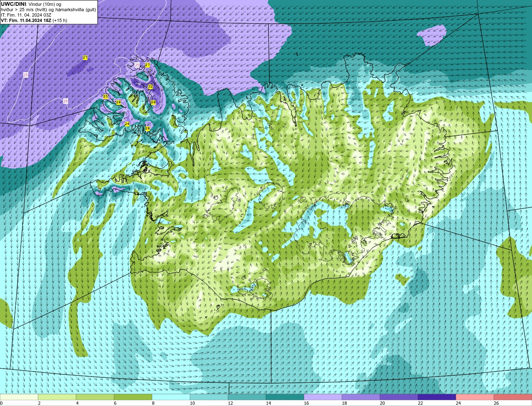Click the 20–22 m/s violet legend swatch
Viewport: 532px width, 406px height.
[x=399, y=397]
